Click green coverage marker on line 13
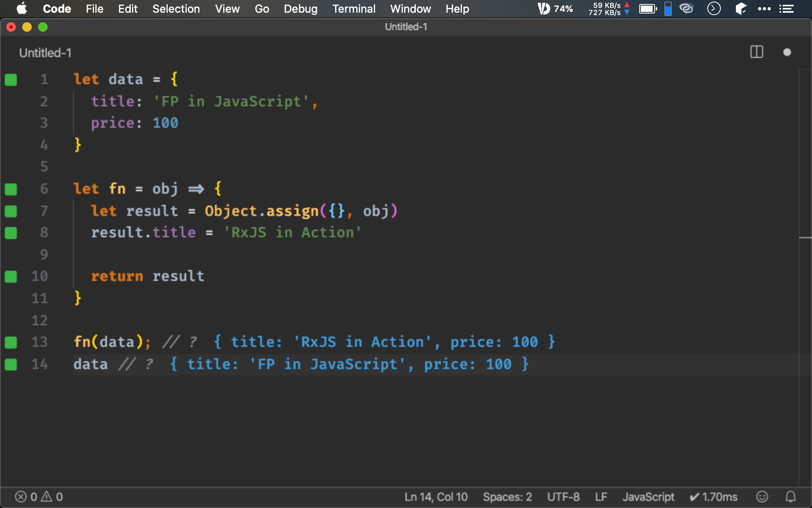Image resolution: width=812 pixels, height=508 pixels. click(x=11, y=343)
